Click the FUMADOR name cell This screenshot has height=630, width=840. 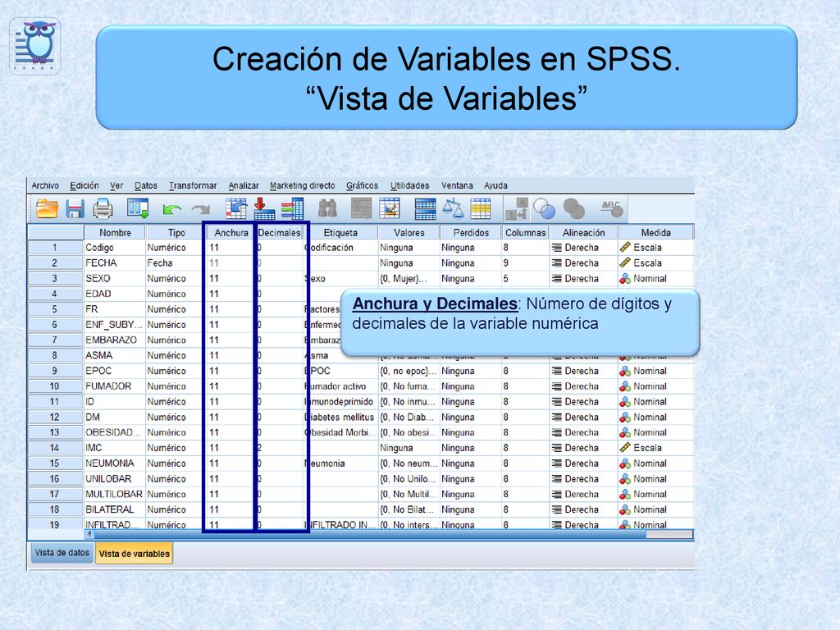(x=115, y=386)
